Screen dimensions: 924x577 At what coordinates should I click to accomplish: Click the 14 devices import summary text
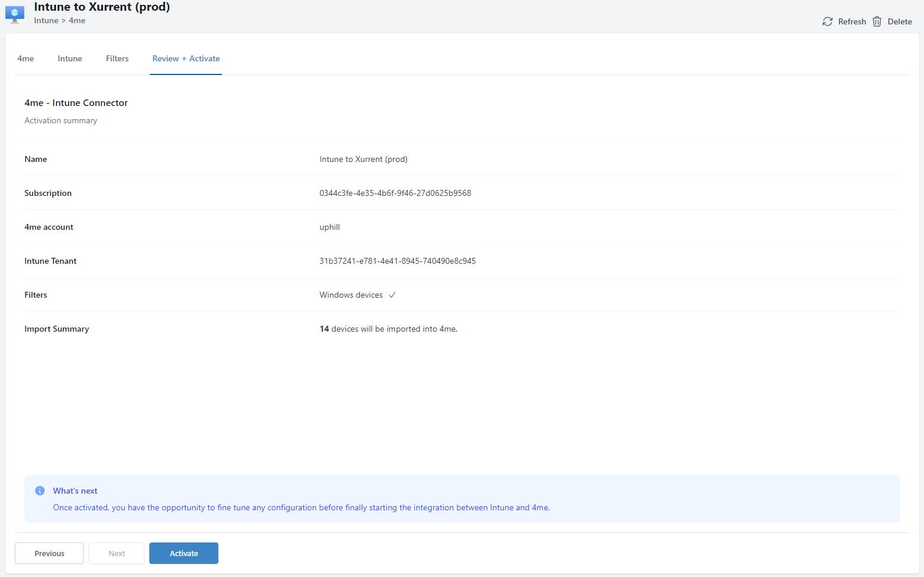(389, 329)
